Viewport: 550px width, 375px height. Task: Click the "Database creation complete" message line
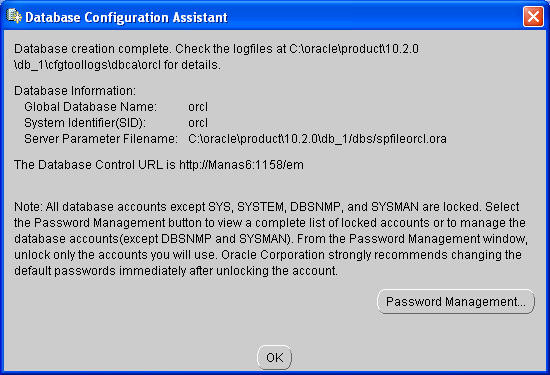216,49
